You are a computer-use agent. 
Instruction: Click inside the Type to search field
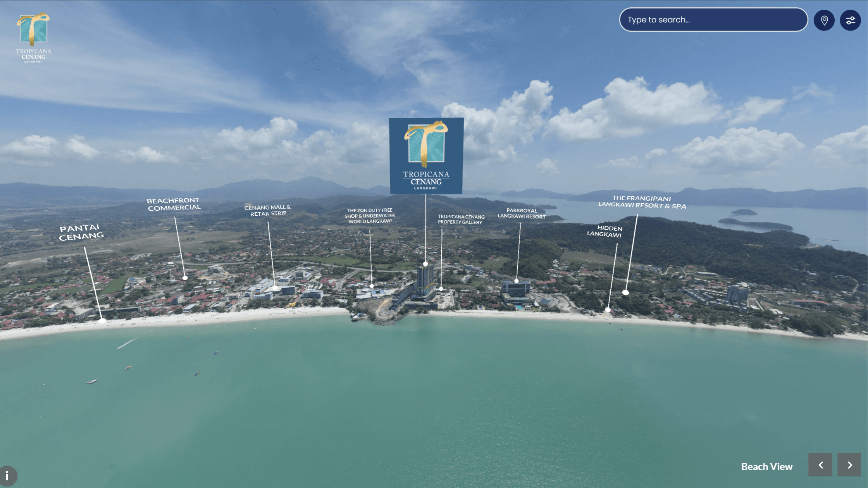tap(713, 19)
